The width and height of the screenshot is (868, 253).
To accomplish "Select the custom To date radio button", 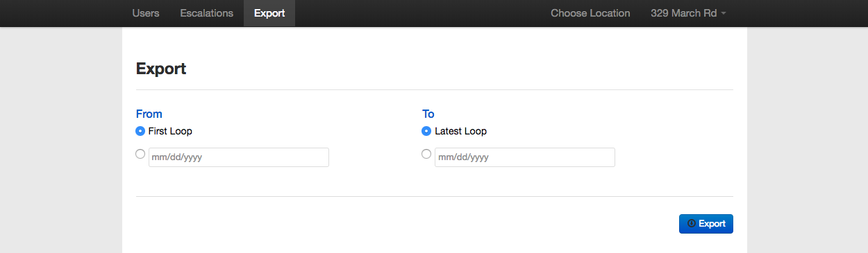I will 426,155.
